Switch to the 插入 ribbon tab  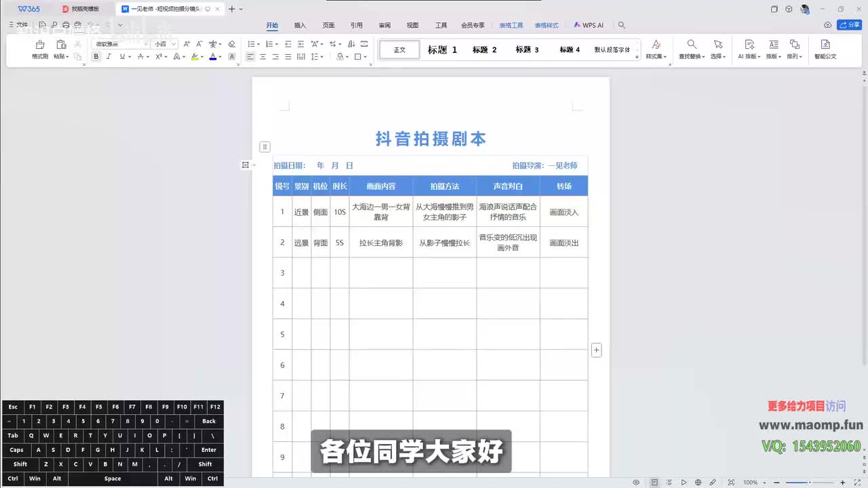(x=300, y=25)
